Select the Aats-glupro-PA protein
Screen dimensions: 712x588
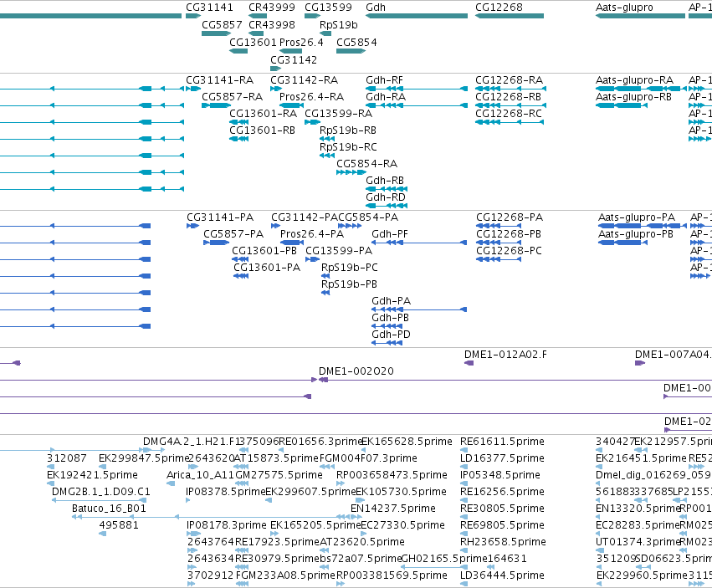point(642,226)
